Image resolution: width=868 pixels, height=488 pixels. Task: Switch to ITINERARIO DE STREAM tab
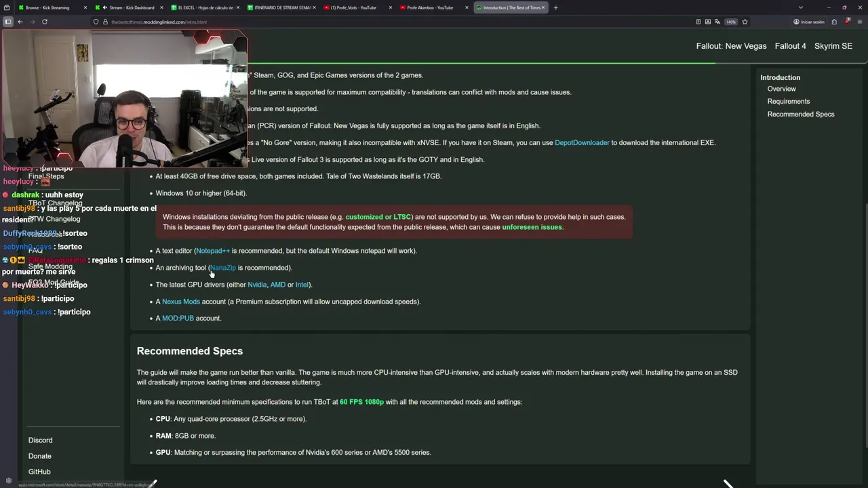pos(283,7)
